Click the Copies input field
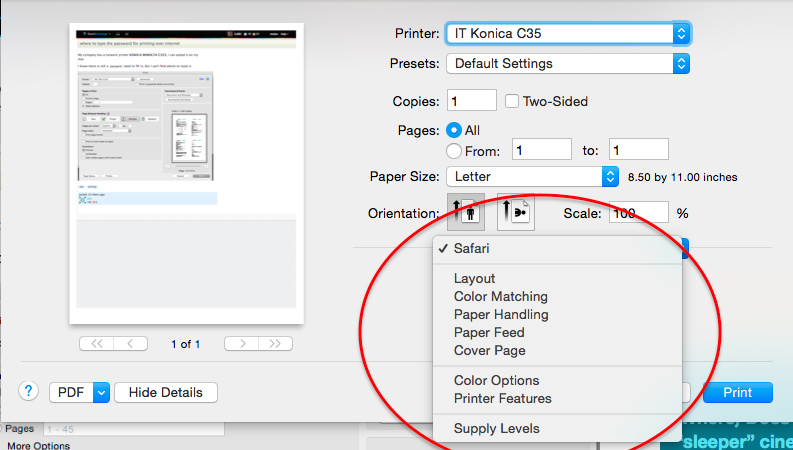Image resolution: width=793 pixels, height=450 pixels. tap(472, 102)
